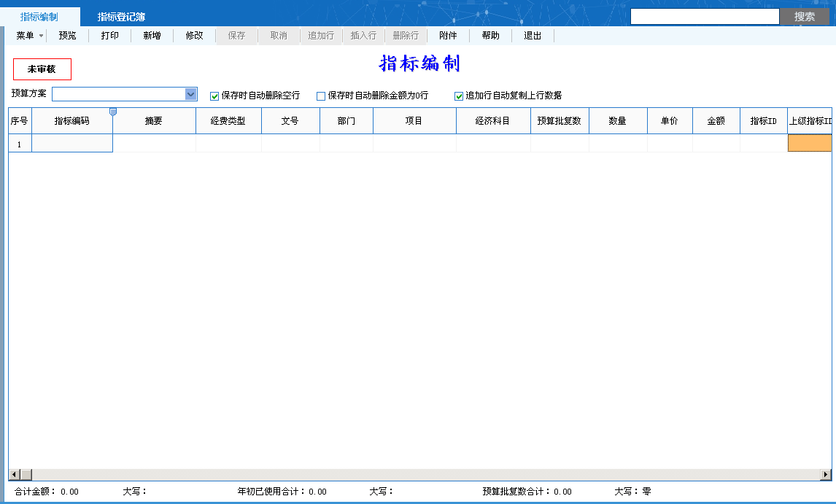
Task: Click the 文号 column header
Action: coord(290,121)
